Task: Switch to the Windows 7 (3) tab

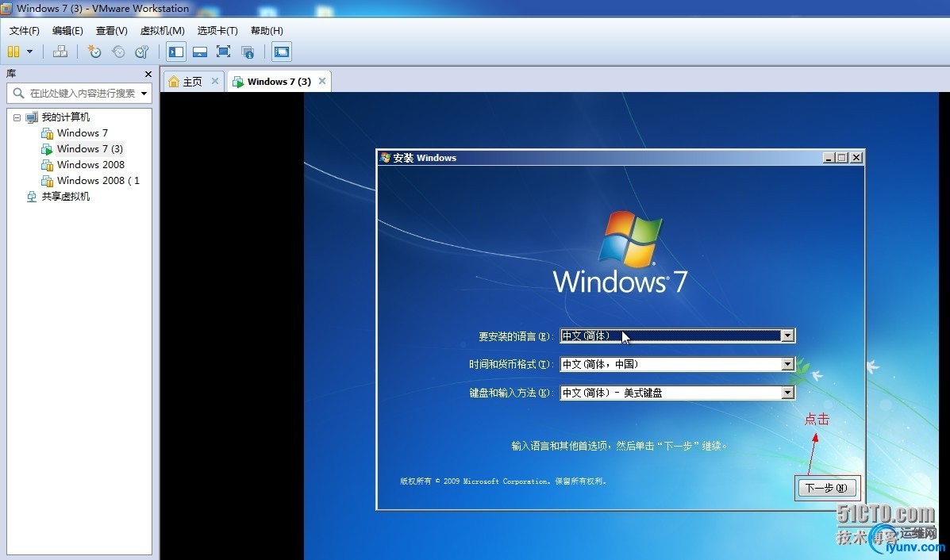Action: tap(279, 82)
